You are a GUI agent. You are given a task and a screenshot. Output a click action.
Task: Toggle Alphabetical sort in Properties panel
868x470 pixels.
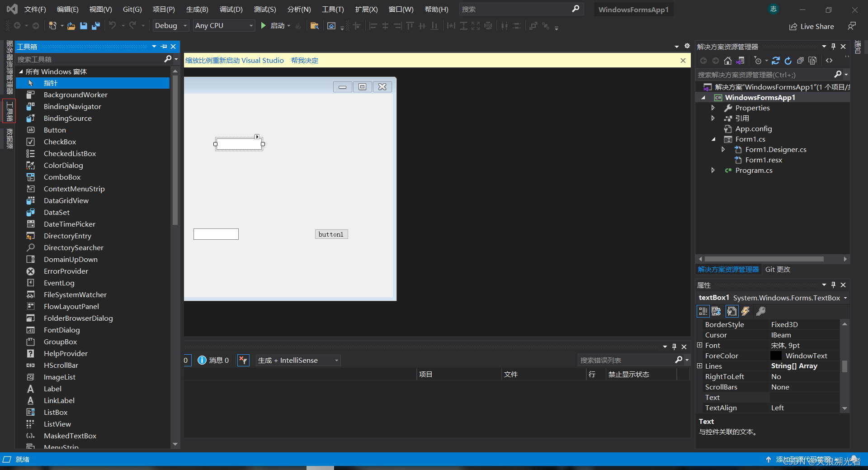tap(716, 311)
